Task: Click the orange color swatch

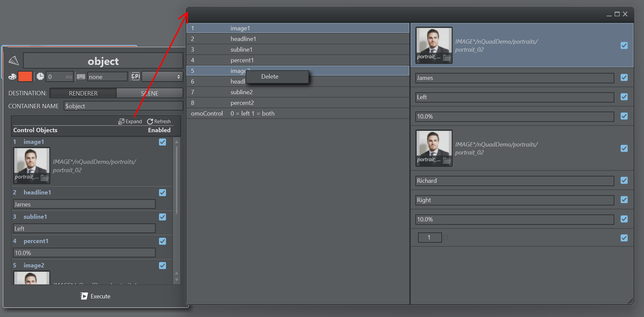Action: pyautogui.click(x=25, y=77)
